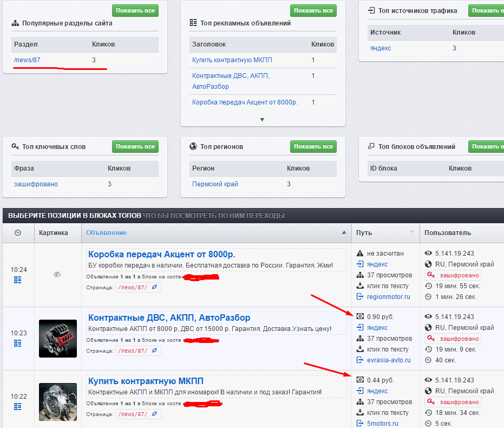Open ad title Коробка передач Акцент от 8000р.
Image resolution: width=504 pixels, height=428 pixels.
pos(162,254)
